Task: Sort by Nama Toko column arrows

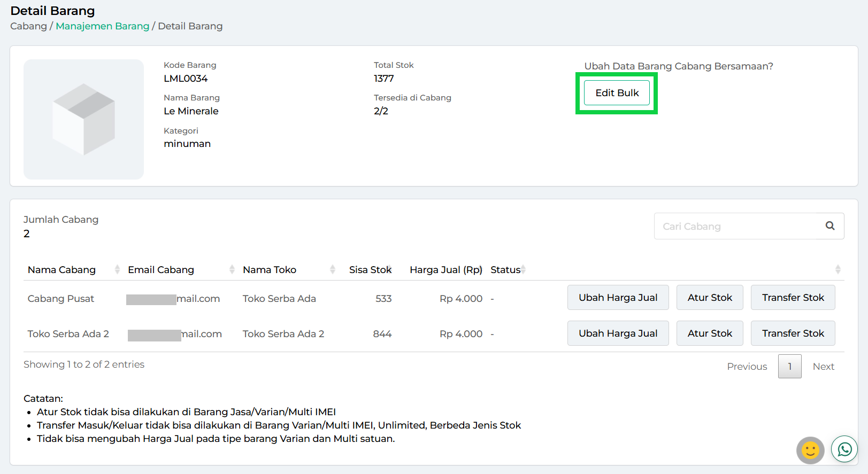Action: coord(332,270)
